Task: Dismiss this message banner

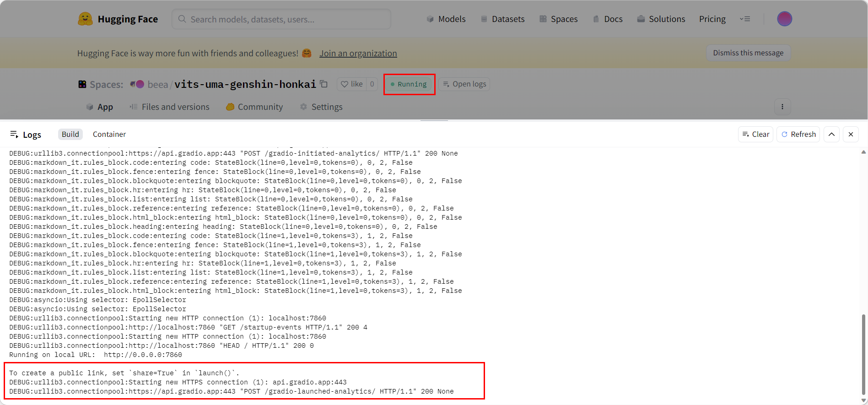Action: click(748, 53)
